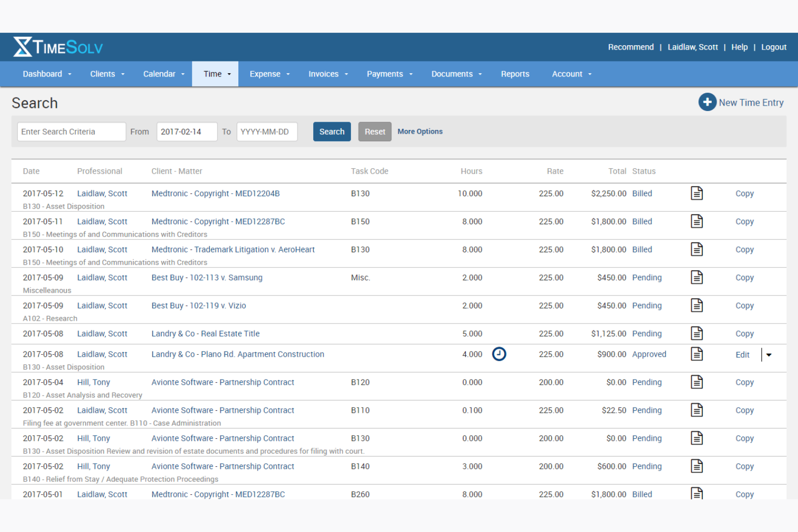The image size is (798, 532).
Task: Click the Reset button
Action: pos(375,132)
